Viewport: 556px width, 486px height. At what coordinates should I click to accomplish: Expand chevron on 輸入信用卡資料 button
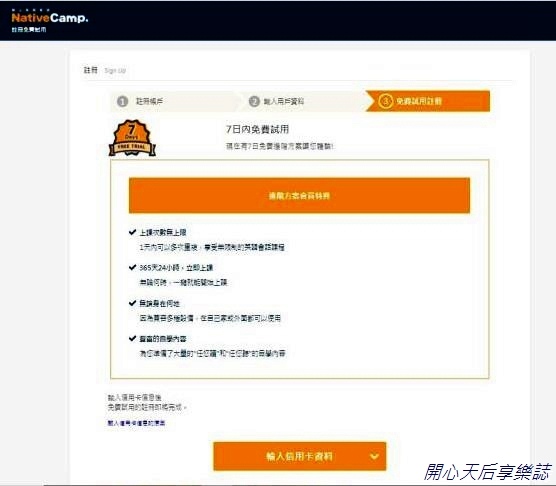374,456
